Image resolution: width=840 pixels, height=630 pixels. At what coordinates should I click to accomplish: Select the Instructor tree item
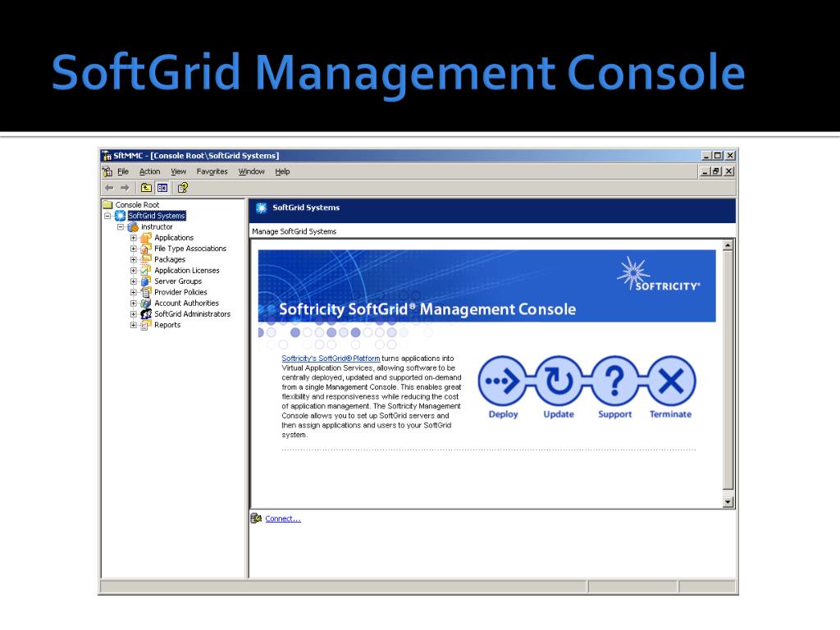(x=157, y=226)
